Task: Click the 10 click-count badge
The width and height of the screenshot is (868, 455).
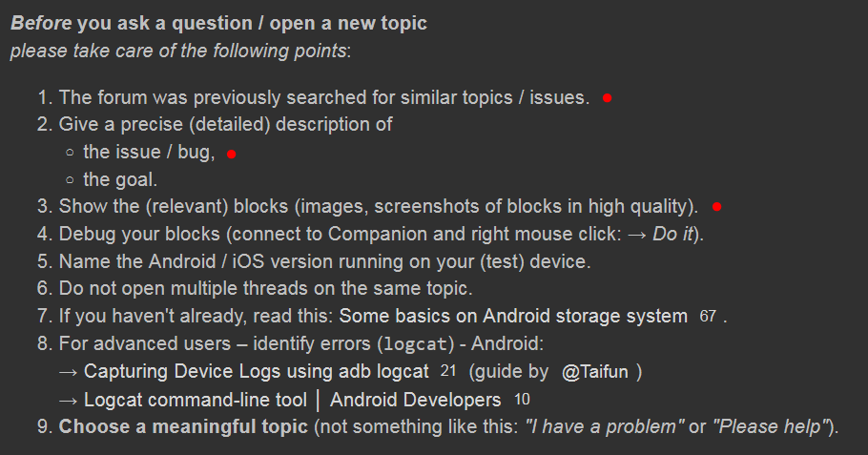Action: (522, 400)
